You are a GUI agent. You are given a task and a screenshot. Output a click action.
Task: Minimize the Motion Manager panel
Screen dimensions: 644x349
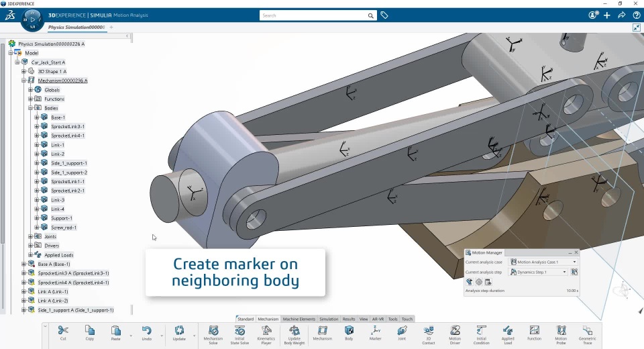(570, 252)
